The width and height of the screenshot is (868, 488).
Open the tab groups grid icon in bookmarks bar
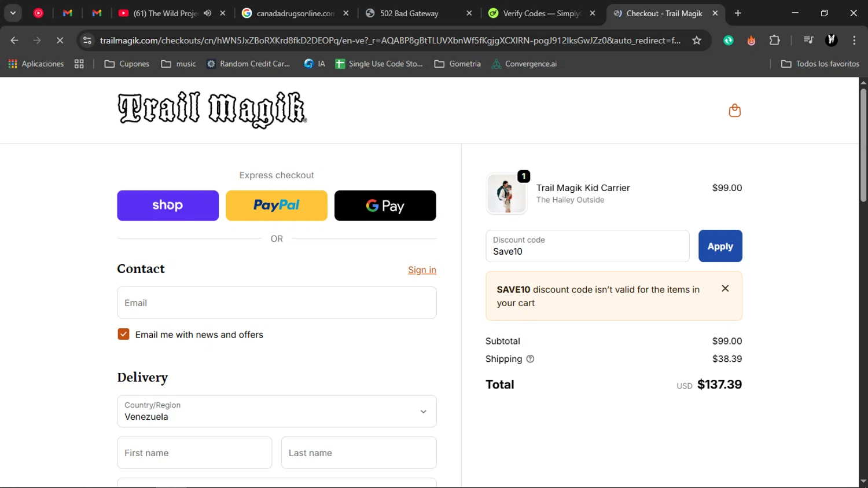(79, 64)
